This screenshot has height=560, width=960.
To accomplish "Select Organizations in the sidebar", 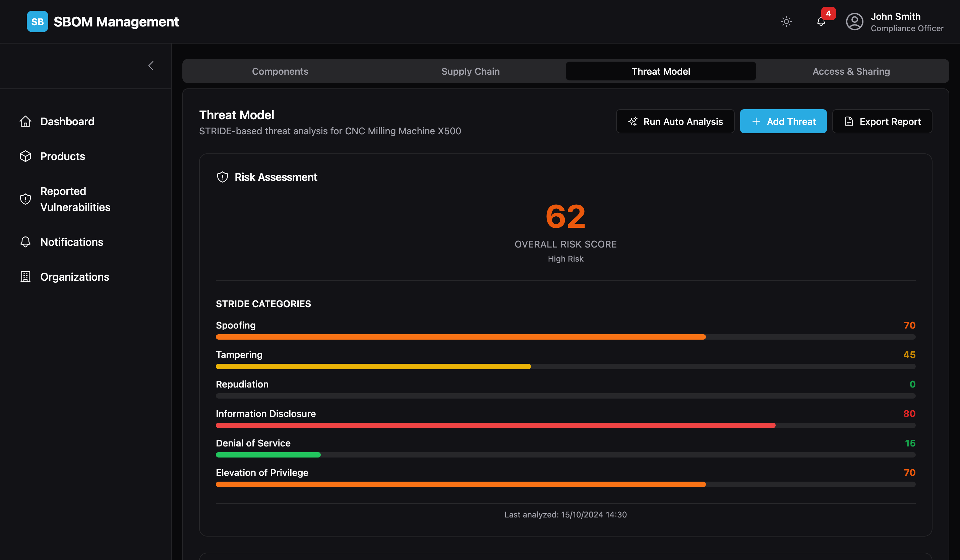I will (x=75, y=277).
